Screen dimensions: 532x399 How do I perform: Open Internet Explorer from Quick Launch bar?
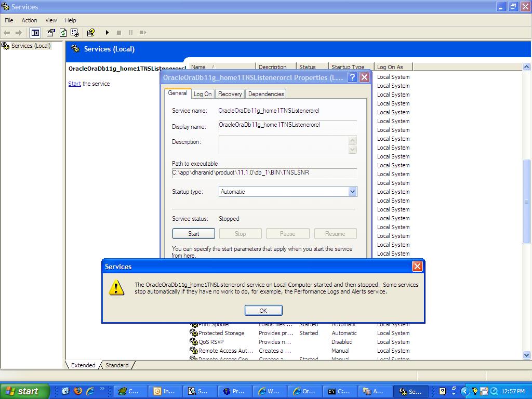pos(90,391)
